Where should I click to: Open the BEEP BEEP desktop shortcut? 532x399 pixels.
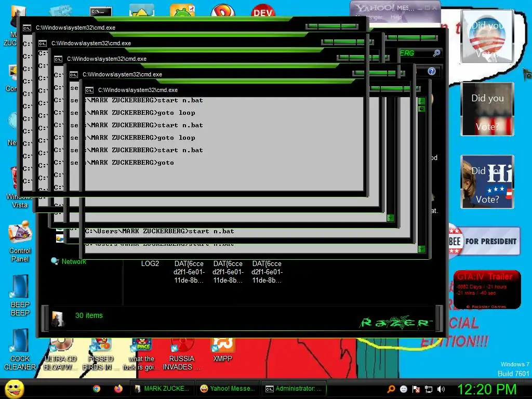pos(20,296)
